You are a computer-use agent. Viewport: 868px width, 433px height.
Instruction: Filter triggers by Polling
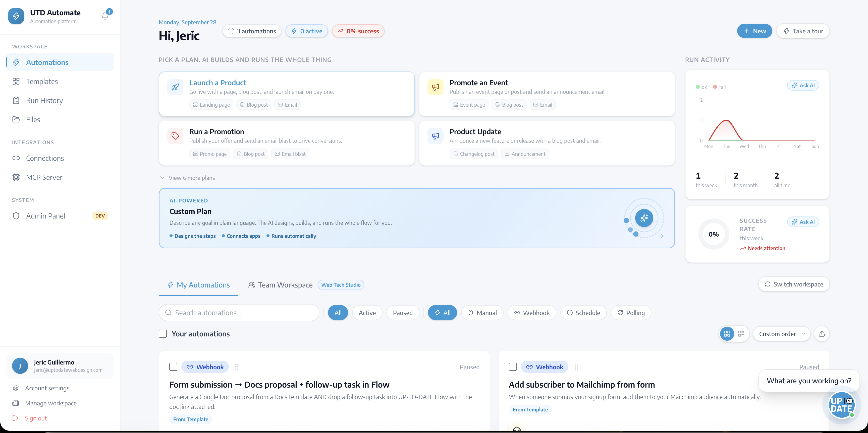pyautogui.click(x=631, y=313)
